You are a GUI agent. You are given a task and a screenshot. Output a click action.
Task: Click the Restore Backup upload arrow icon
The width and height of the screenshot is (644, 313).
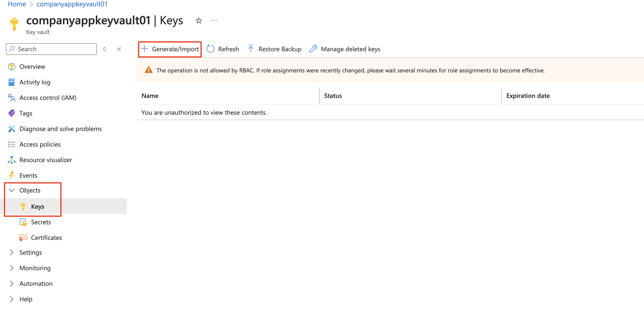tap(251, 49)
